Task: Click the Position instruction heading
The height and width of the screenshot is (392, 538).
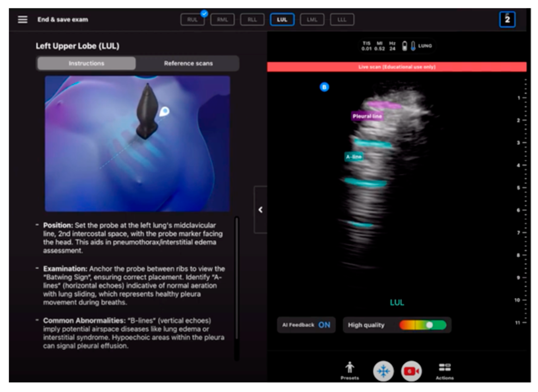Action: 58,225
